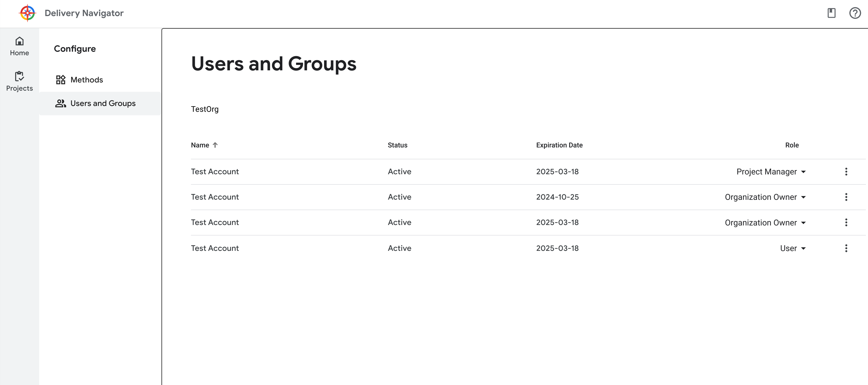Click the bookmark icon in the top bar
Viewport: 868px width, 385px height.
tap(831, 13)
